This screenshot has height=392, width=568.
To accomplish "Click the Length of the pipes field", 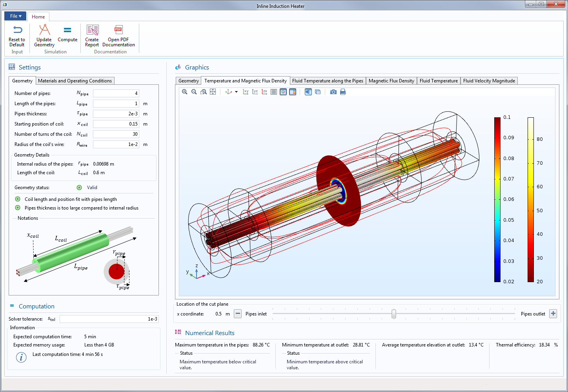I will point(116,104).
